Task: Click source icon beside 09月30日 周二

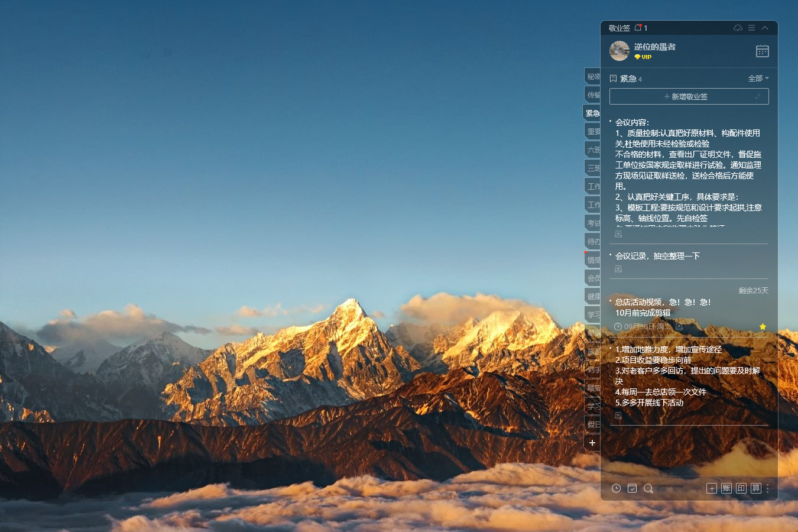Action: (679, 327)
